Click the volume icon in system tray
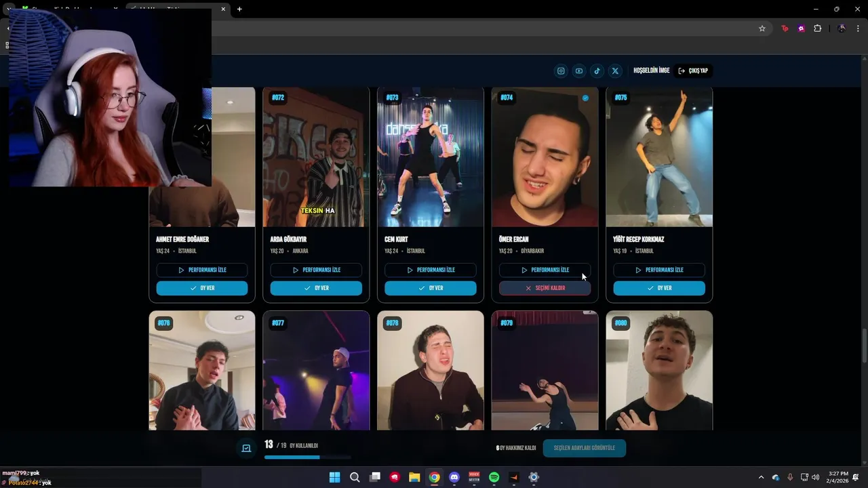The height and width of the screenshot is (488, 868). [815, 477]
